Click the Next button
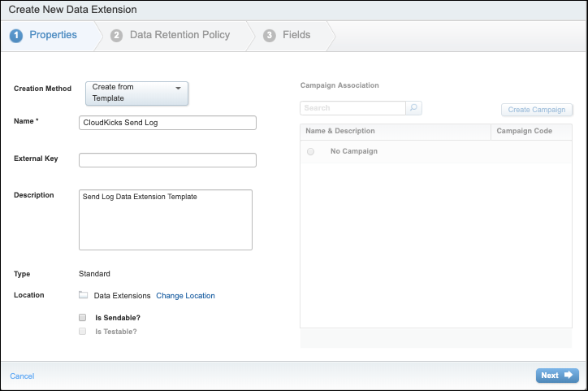 point(557,376)
